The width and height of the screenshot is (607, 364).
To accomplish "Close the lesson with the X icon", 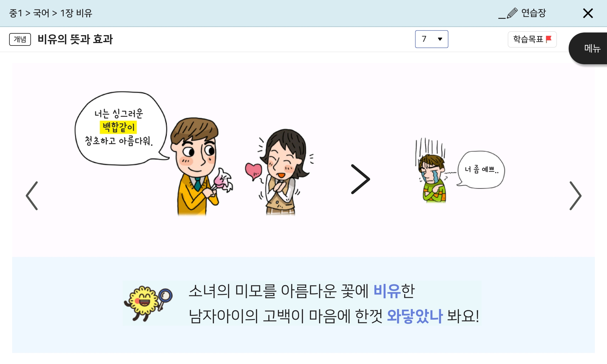I will (x=588, y=13).
